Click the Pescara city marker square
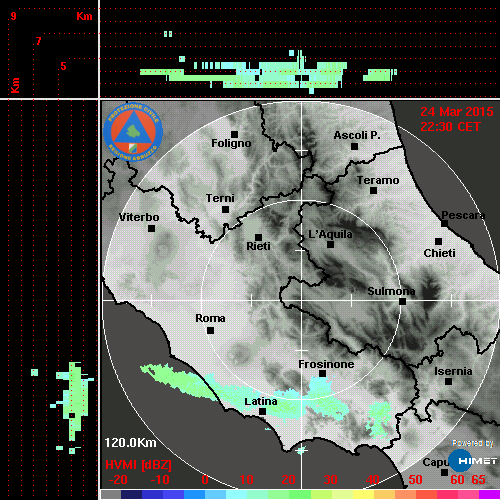Screen dimensions: 500x500 (445, 224)
